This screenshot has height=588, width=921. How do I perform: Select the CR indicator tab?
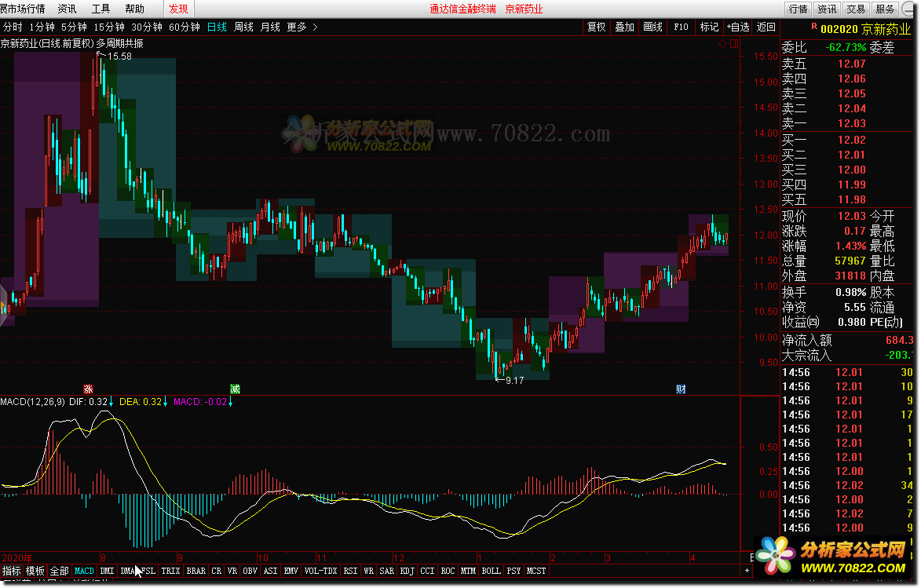[x=216, y=571]
